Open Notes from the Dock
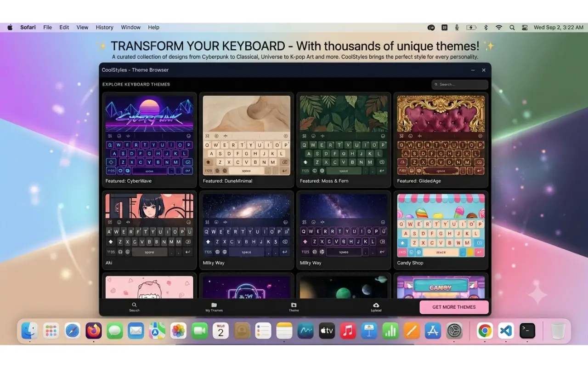The width and height of the screenshot is (588, 368). click(284, 330)
